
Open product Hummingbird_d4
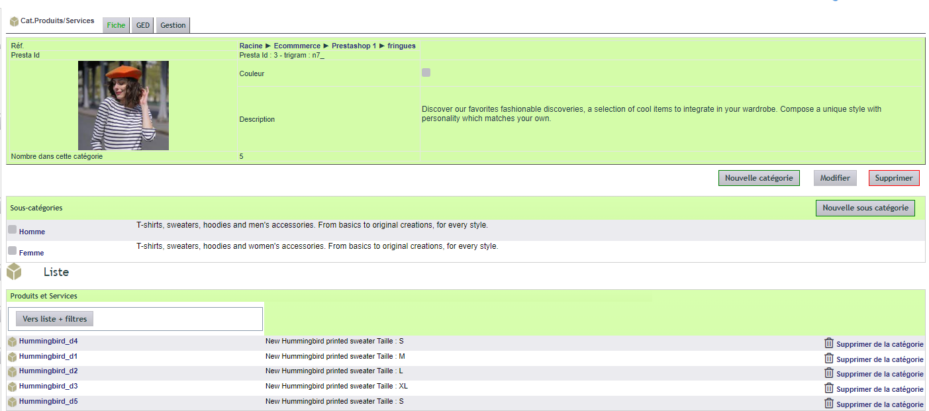[x=49, y=342]
